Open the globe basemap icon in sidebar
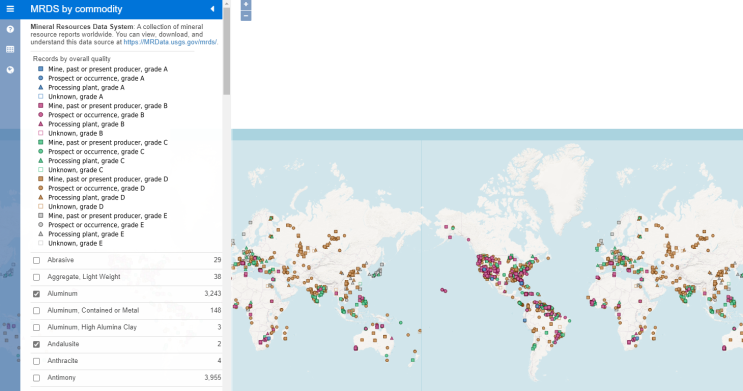This screenshot has height=391, width=743. [x=10, y=70]
